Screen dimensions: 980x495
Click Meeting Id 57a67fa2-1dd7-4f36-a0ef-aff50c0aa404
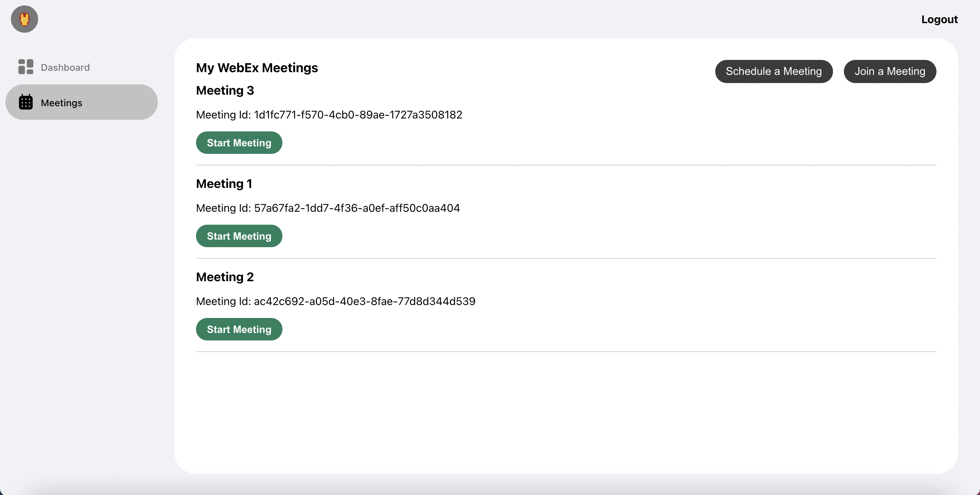tap(328, 208)
